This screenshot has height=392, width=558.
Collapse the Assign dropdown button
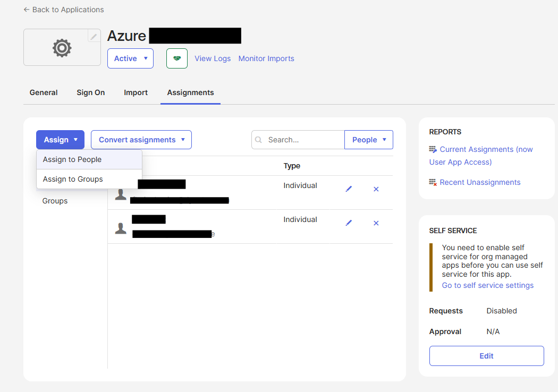(x=60, y=140)
